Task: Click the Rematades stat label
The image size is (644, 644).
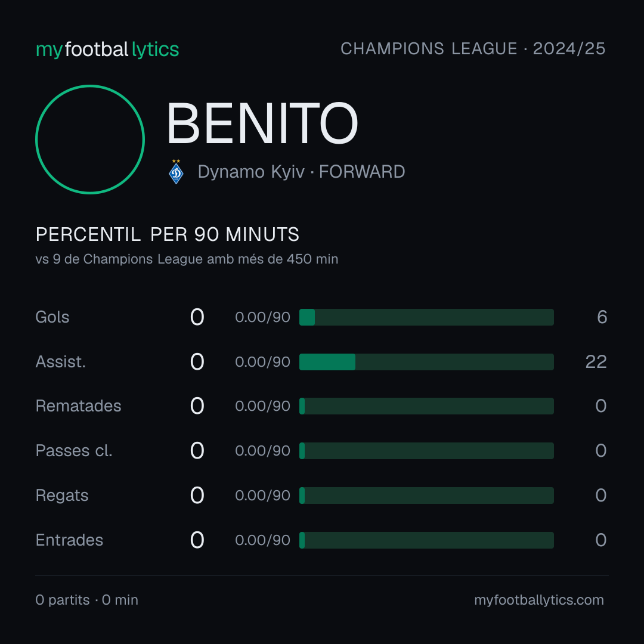Action: (79, 406)
